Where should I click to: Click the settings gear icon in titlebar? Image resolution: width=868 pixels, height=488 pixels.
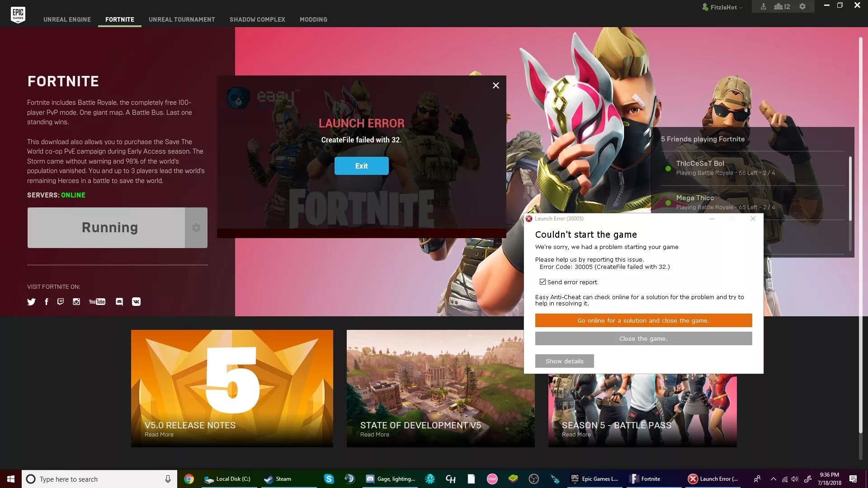point(802,7)
